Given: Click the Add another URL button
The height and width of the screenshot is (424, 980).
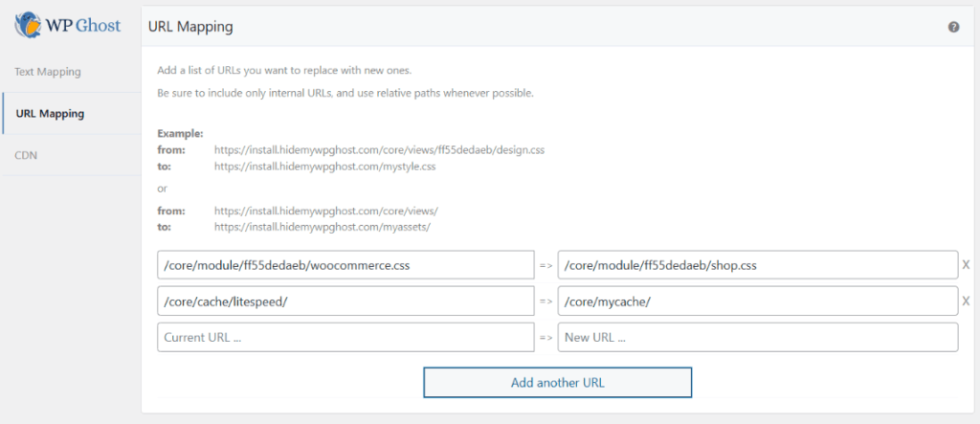Looking at the screenshot, I should coord(558,383).
